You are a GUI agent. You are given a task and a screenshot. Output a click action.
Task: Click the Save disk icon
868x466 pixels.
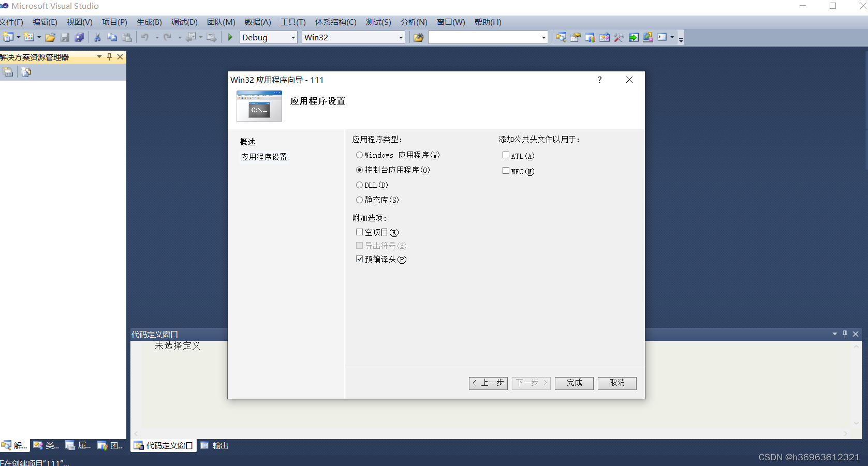tap(65, 37)
